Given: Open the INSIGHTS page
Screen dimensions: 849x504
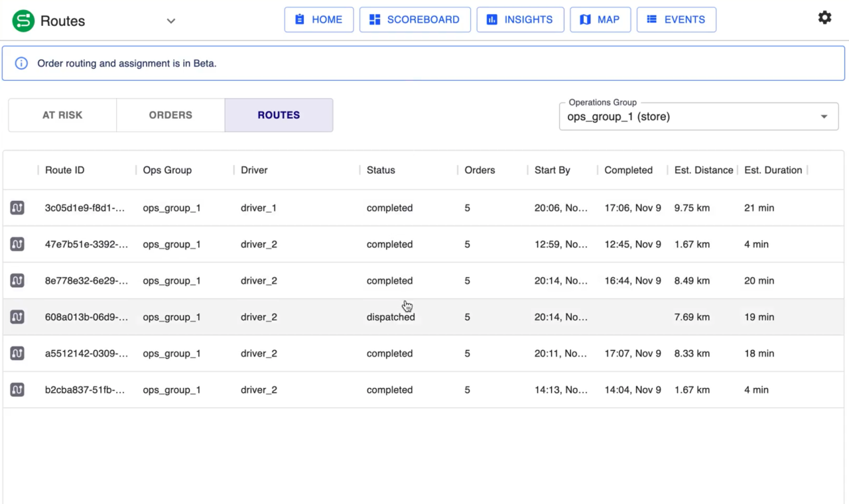Looking at the screenshot, I should click(520, 20).
